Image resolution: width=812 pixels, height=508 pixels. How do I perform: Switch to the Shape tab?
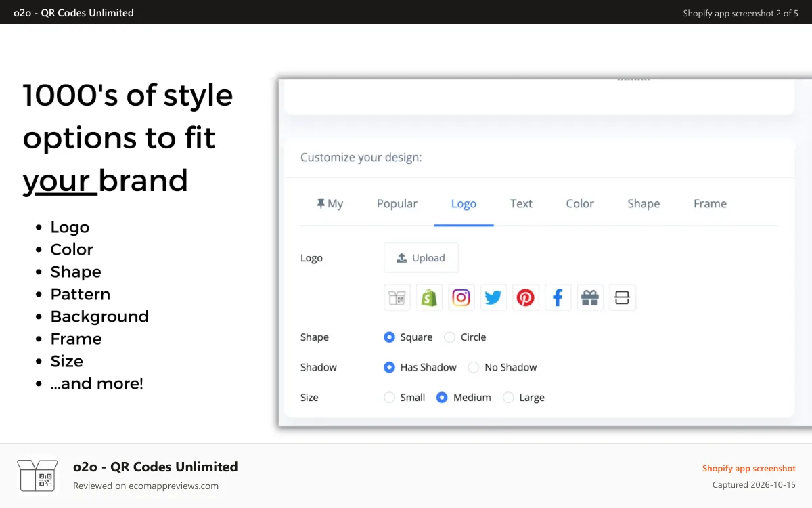644,203
